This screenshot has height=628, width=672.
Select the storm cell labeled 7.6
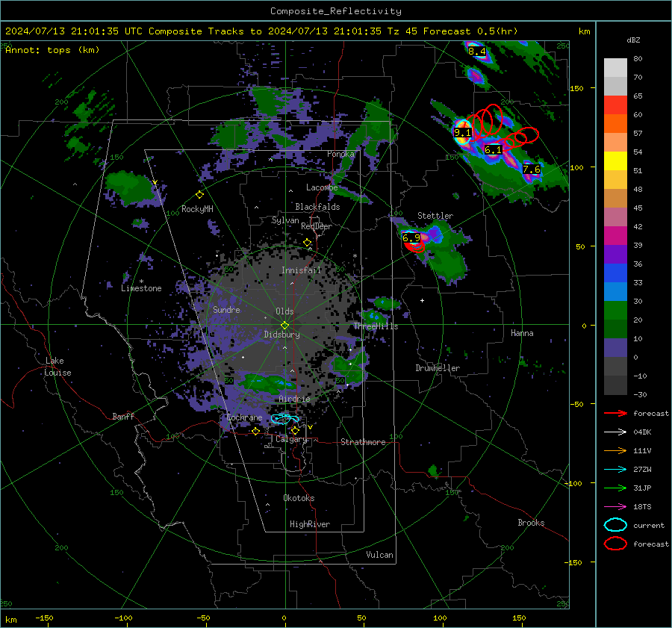532,170
